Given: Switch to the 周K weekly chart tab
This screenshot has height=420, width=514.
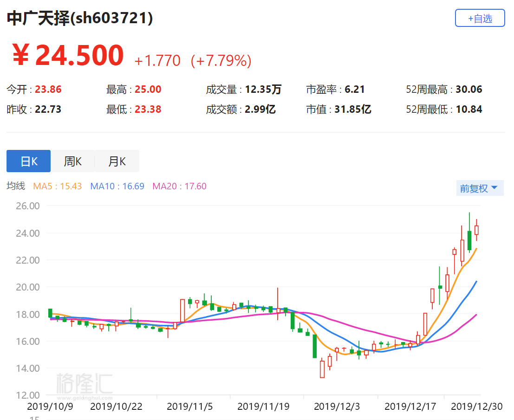Looking at the screenshot, I should point(72,161).
